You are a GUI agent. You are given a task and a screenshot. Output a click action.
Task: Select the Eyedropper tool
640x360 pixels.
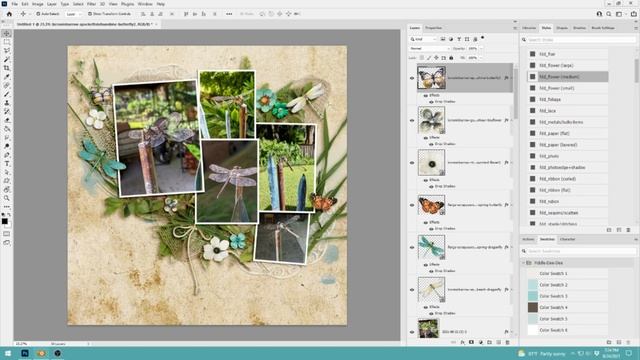pos(7,77)
